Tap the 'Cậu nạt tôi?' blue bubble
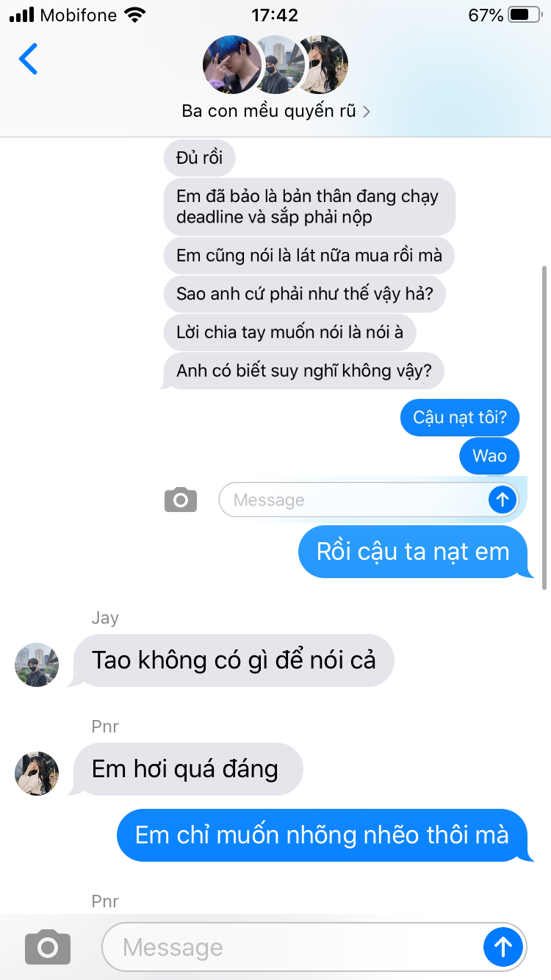 (x=460, y=418)
